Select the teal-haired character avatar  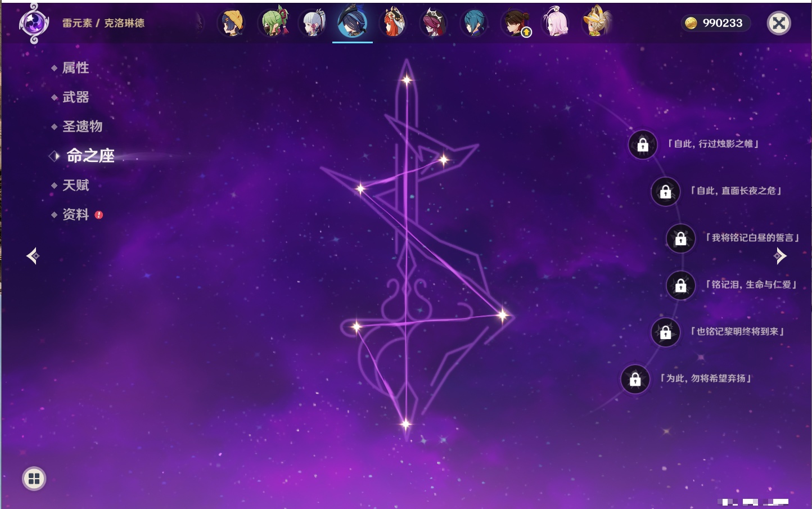tap(474, 23)
